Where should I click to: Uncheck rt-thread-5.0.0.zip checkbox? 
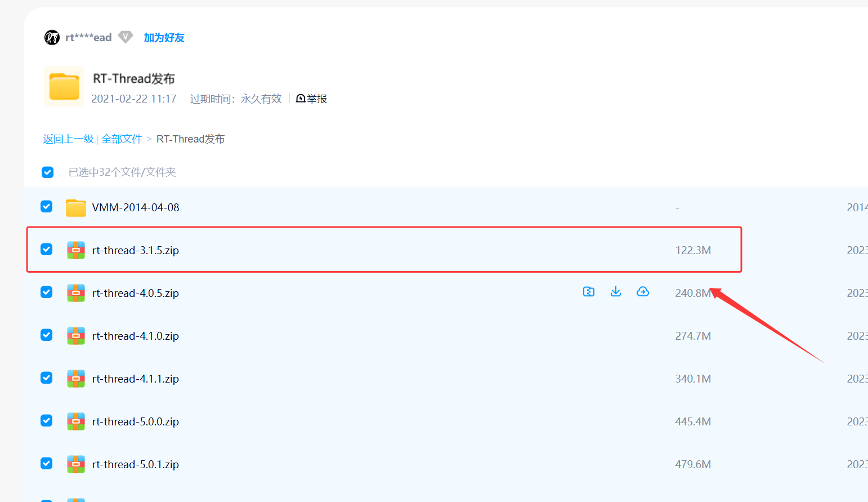47,421
